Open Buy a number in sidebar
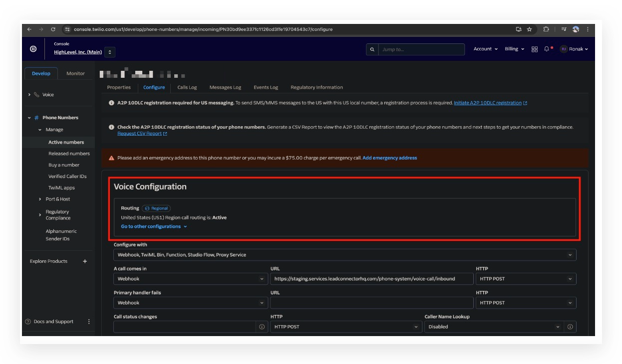622x364 pixels. [x=64, y=165]
